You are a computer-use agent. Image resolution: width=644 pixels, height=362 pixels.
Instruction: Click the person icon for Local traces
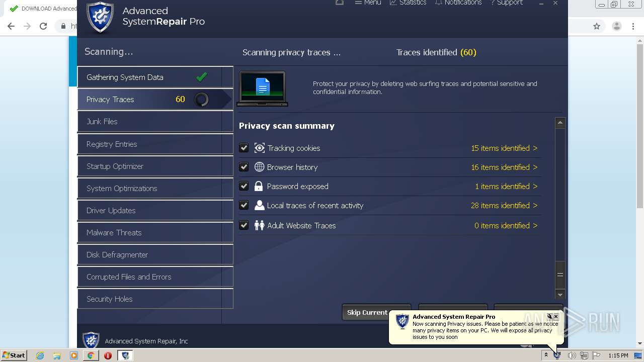[x=259, y=205]
